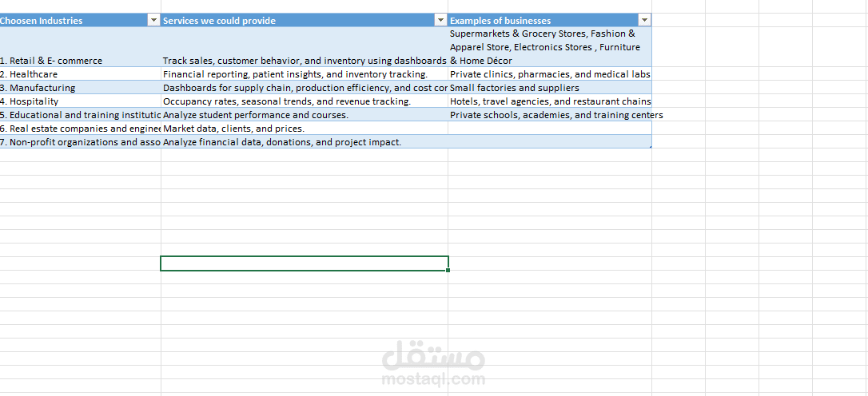Click the fill handle of selected cell
This screenshot has height=396, width=868.
pos(448,271)
